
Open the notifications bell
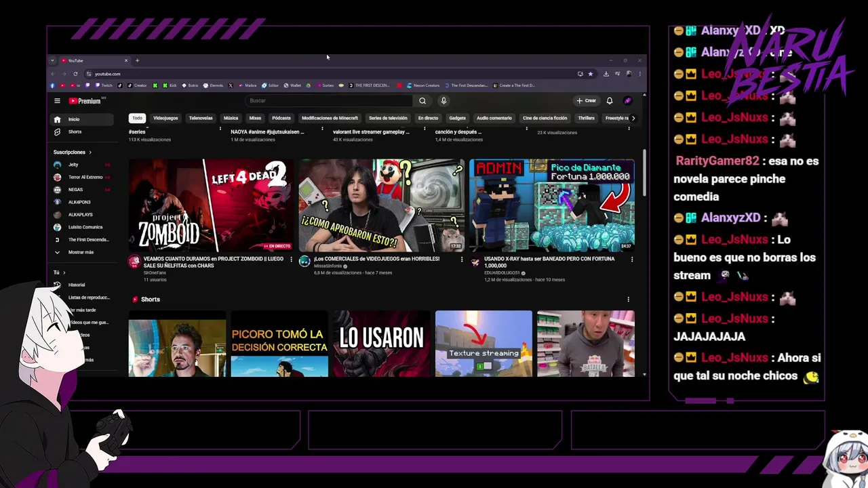click(x=610, y=101)
